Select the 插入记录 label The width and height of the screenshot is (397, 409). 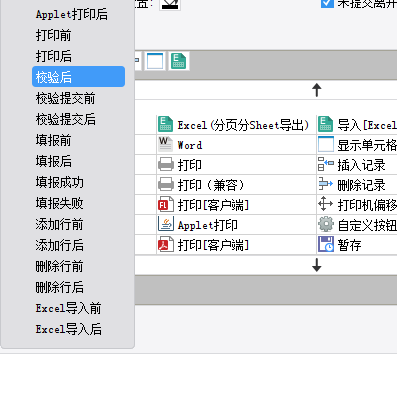tap(361, 165)
